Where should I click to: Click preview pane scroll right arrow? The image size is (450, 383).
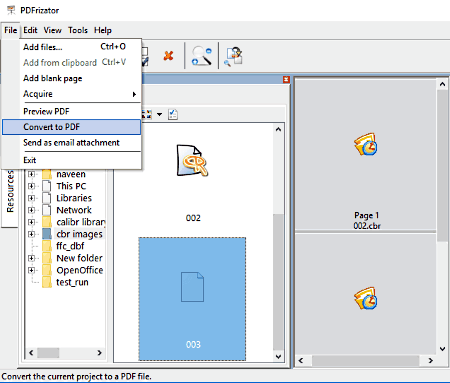coord(431,360)
